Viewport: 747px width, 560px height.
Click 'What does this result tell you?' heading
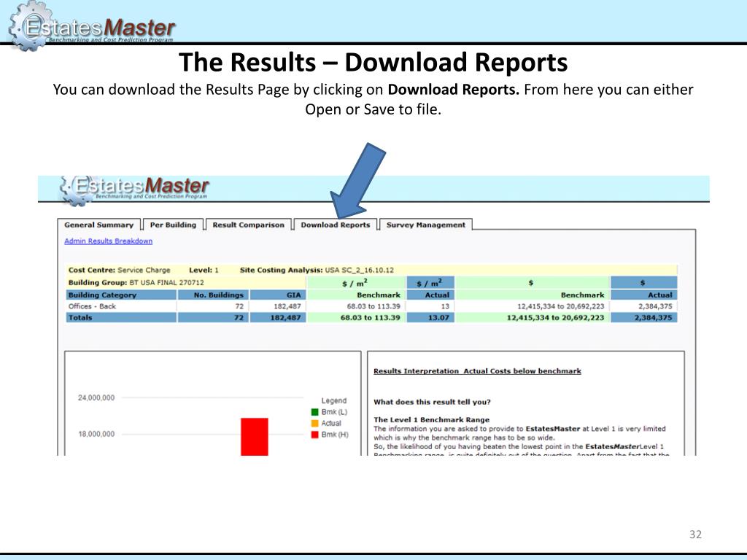(432, 402)
